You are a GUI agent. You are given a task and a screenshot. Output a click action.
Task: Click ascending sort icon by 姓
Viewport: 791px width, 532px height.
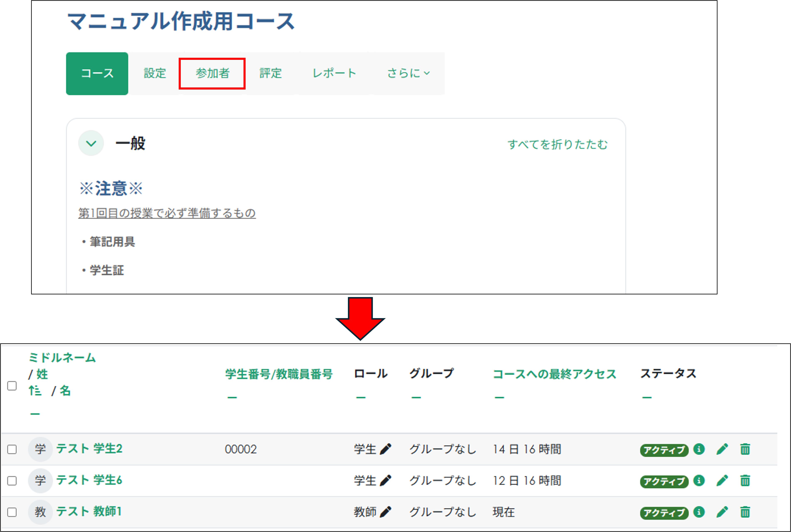[35, 391]
